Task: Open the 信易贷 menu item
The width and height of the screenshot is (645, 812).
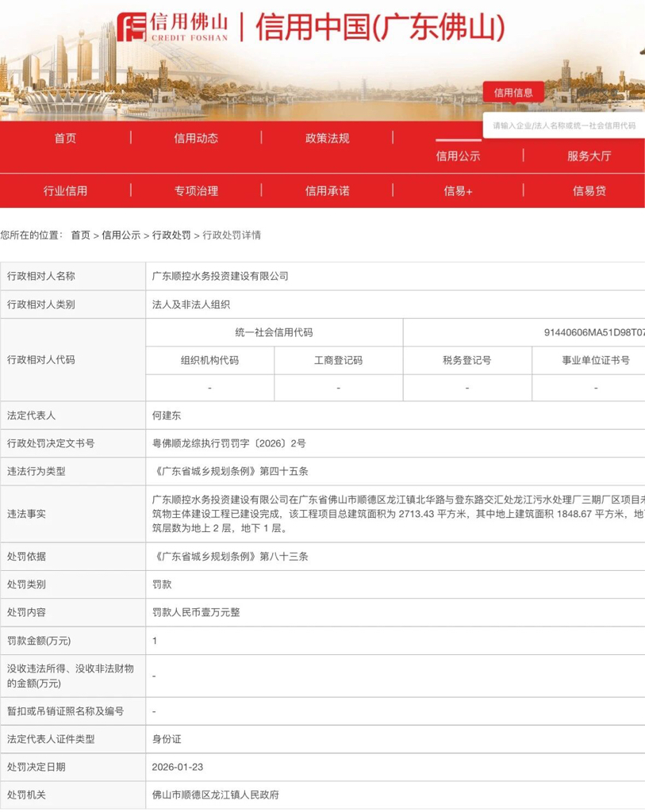Action: [589, 191]
